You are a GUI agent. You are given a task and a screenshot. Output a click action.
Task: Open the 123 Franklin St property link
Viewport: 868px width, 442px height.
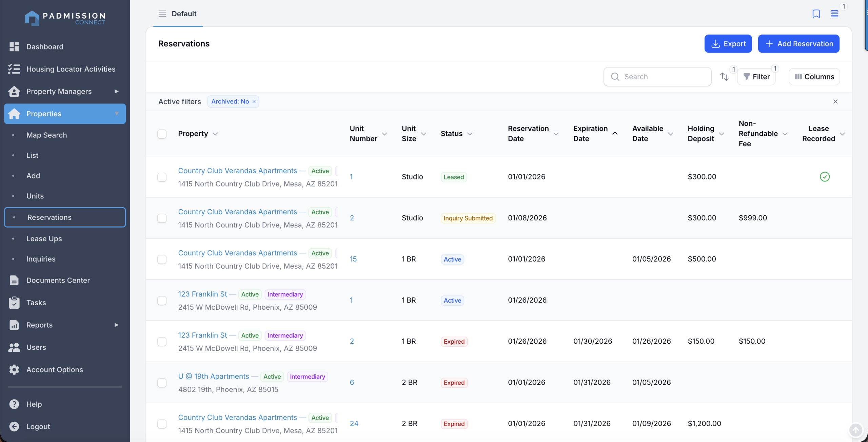tap(202, 294)
